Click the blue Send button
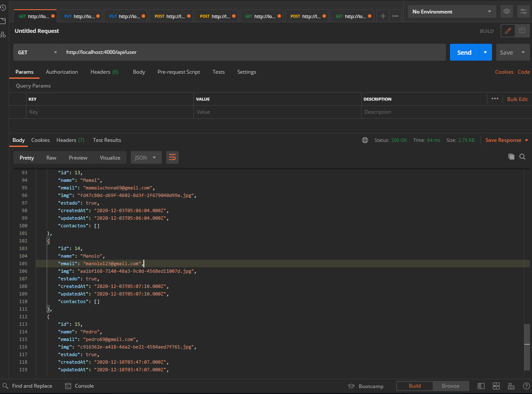 click(464, 52)
